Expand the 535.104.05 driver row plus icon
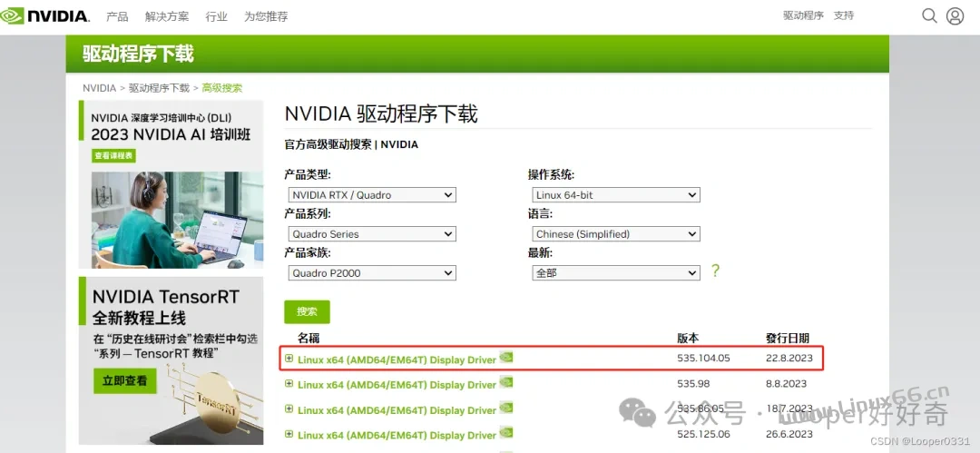 pyautogui.click(x=289, y=359)
